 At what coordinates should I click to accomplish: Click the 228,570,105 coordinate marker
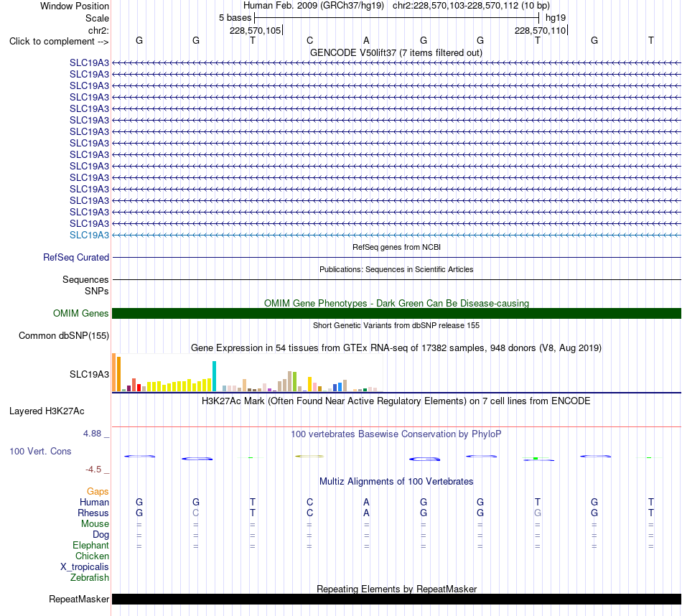256,30
